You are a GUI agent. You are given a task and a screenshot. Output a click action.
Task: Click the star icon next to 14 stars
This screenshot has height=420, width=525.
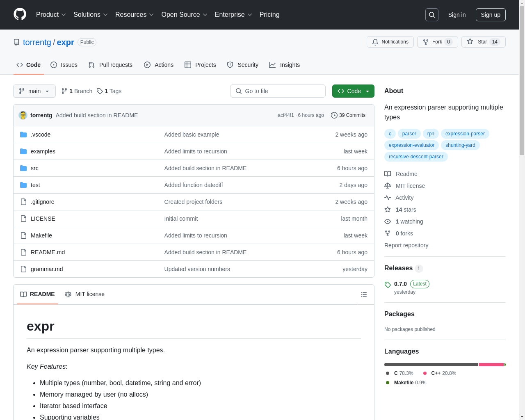(x=388, y=210)
